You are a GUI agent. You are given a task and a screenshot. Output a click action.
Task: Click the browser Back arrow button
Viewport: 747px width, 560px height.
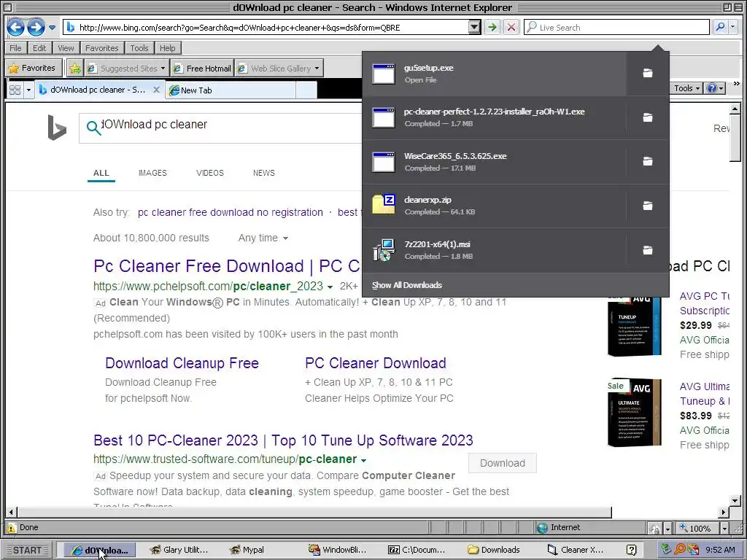16,27
